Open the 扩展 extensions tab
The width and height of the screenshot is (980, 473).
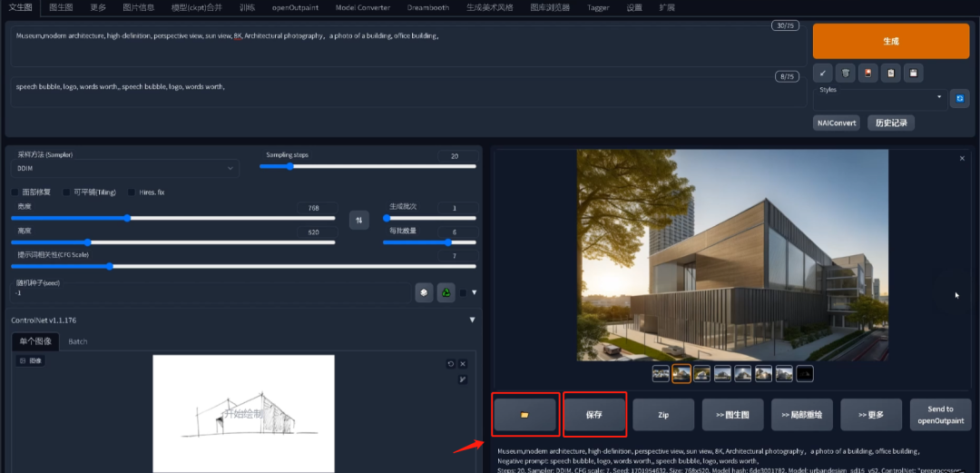point(667,7)
